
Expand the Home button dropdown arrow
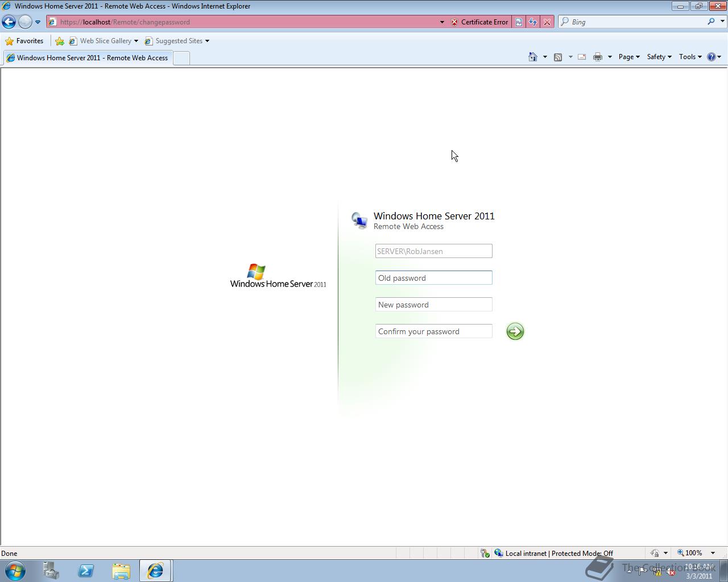pyautogui.click(x=545, y=57)
